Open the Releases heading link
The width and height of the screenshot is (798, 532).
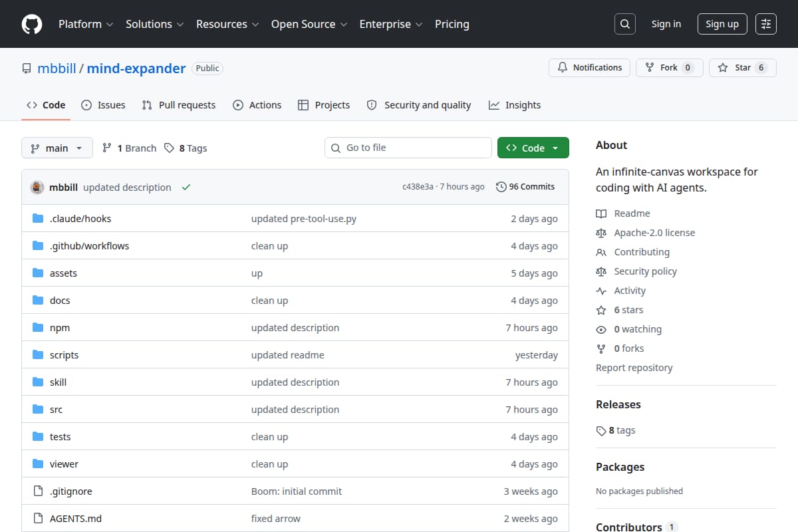pyautogui.click(x=618, y=404)
